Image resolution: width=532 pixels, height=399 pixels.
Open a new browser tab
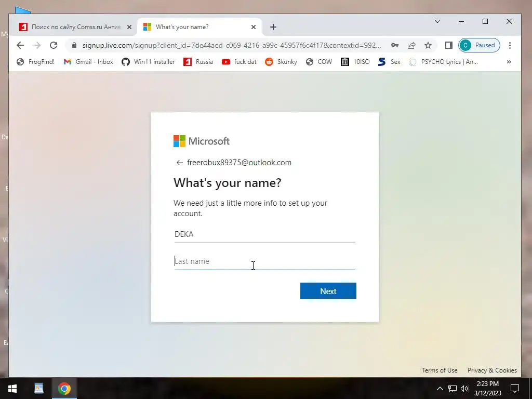pyautogui.click(x=273, y=27)
